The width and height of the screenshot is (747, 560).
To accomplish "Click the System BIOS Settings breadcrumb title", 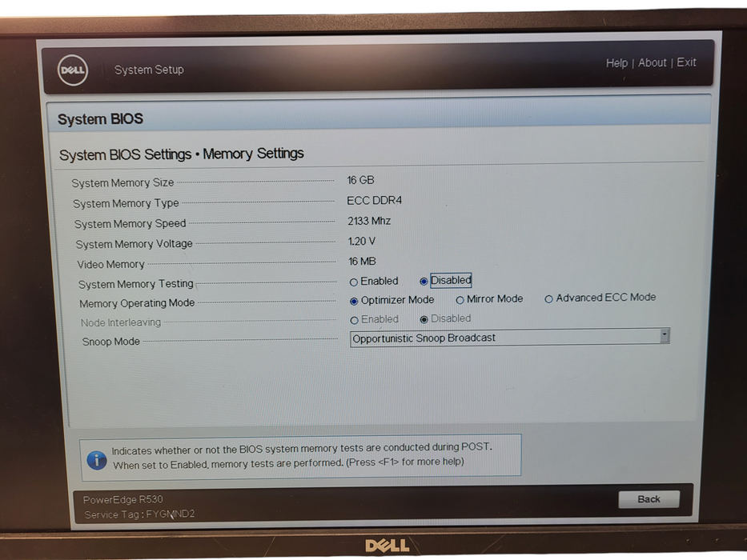I will pos(182,154).
